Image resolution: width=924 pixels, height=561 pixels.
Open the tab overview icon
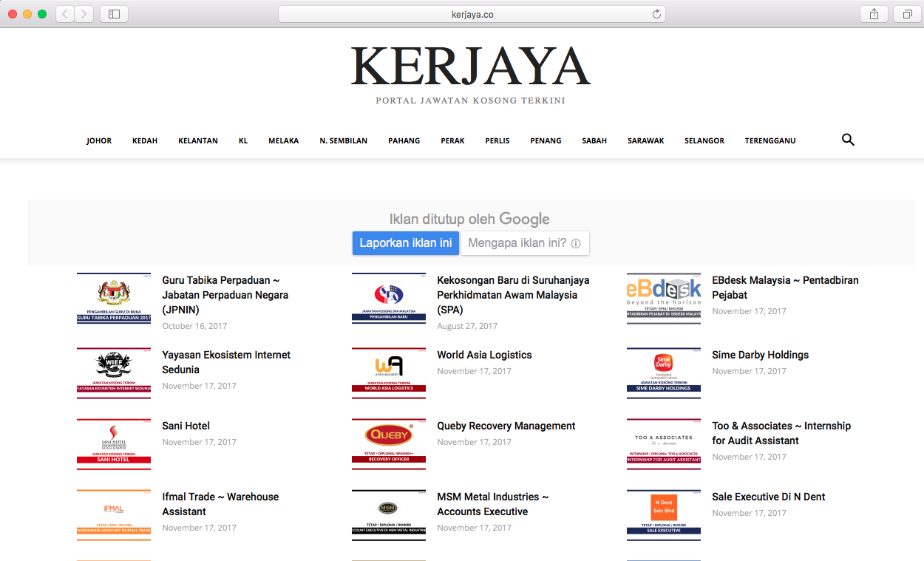907,13
